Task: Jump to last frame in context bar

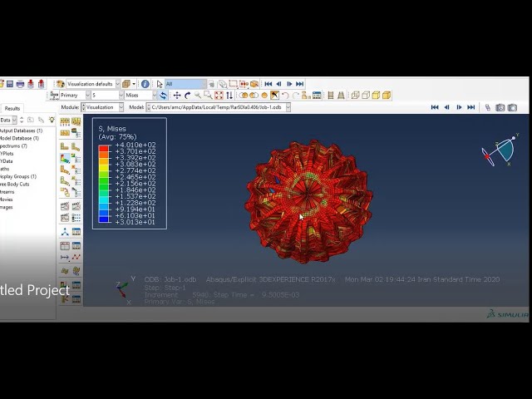Action: 471,107
